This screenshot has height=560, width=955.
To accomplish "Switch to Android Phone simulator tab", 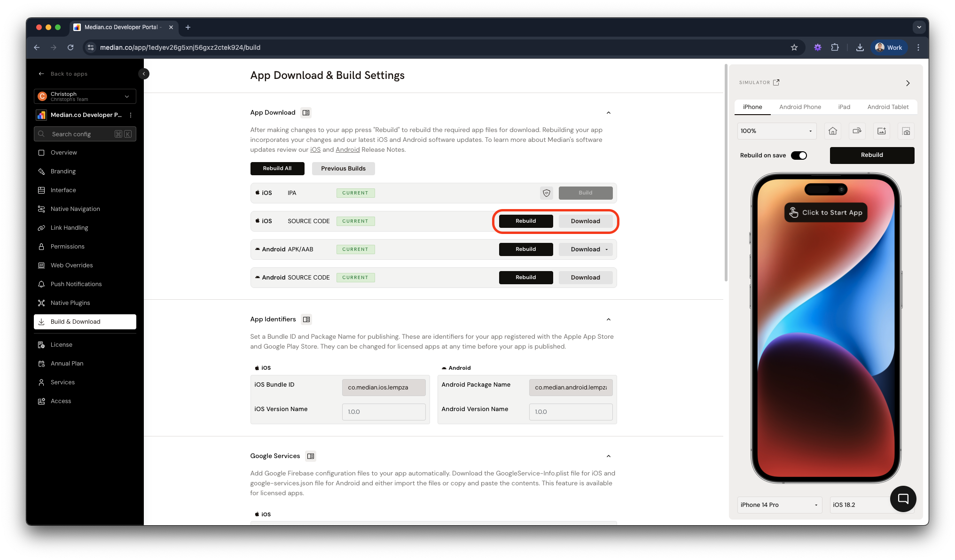I will 800,107.
